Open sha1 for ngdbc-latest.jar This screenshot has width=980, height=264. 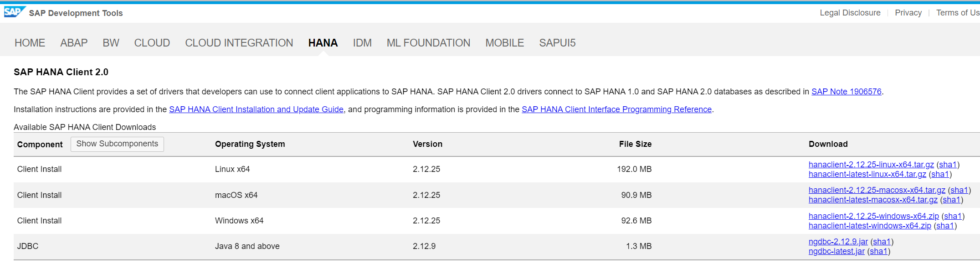(879, 251)
